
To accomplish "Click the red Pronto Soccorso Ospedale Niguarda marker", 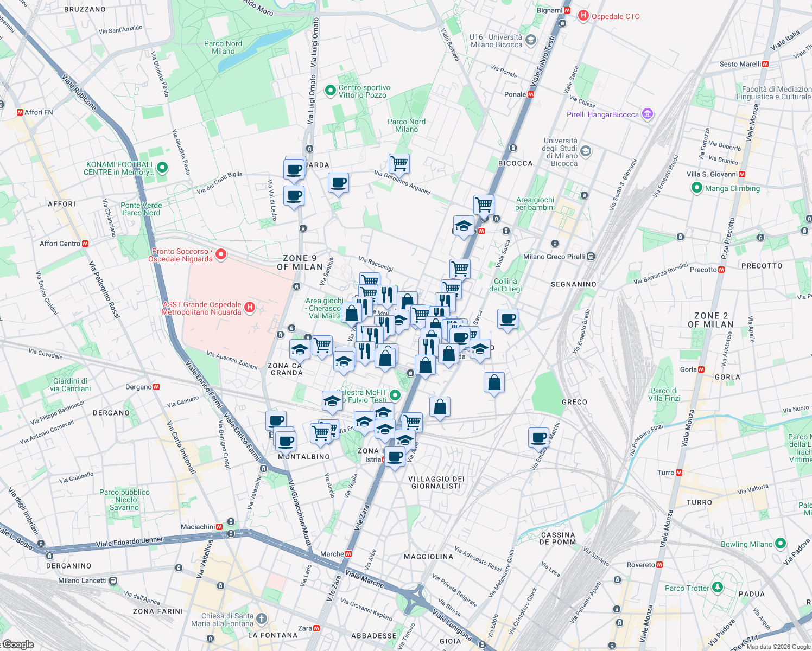I will pyautogui.click(x=220, y=254).
